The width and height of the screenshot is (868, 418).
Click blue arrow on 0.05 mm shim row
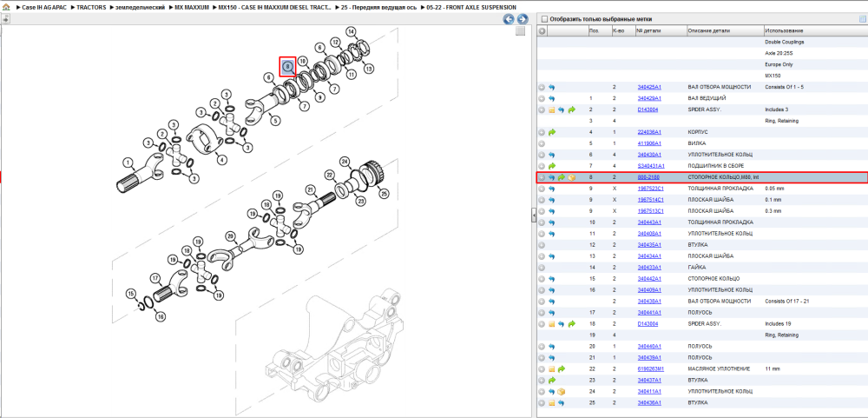pyautogui.click(x=552, y=189)
